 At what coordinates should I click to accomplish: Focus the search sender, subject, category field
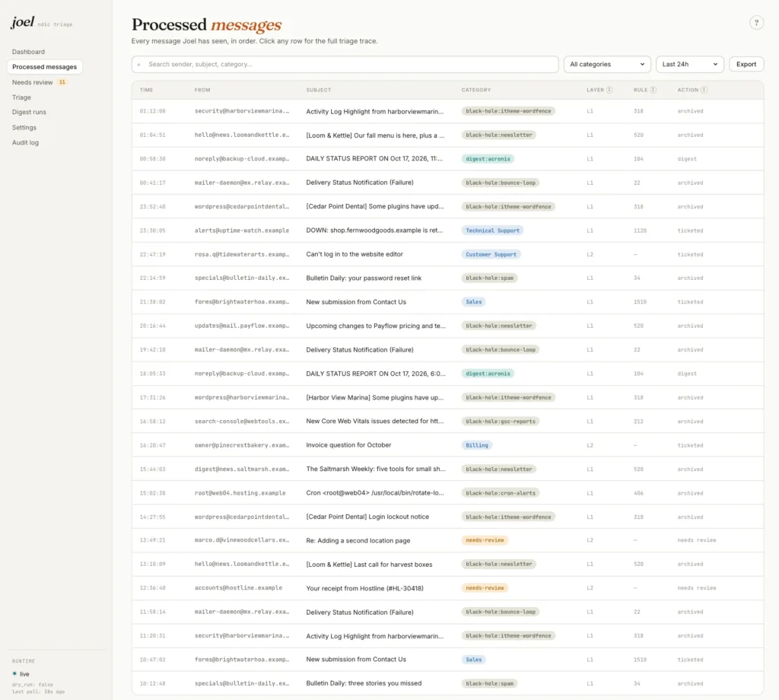tap(345, 65)
